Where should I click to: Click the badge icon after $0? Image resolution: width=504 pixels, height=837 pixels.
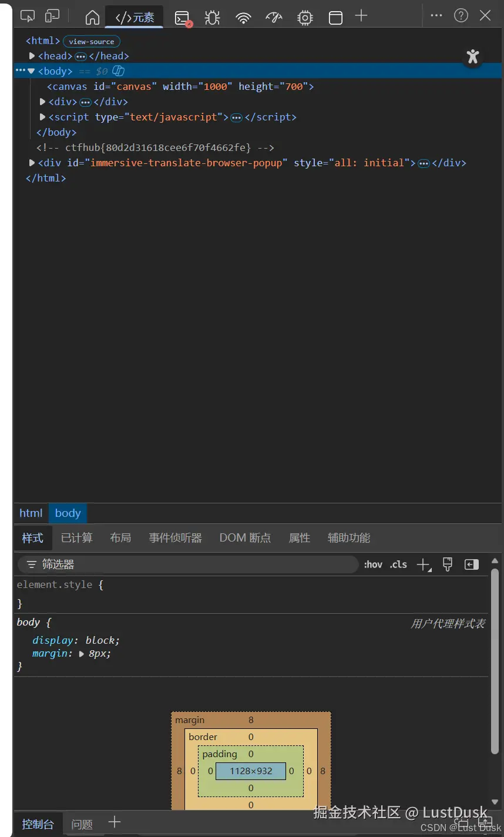click(118, 71)
